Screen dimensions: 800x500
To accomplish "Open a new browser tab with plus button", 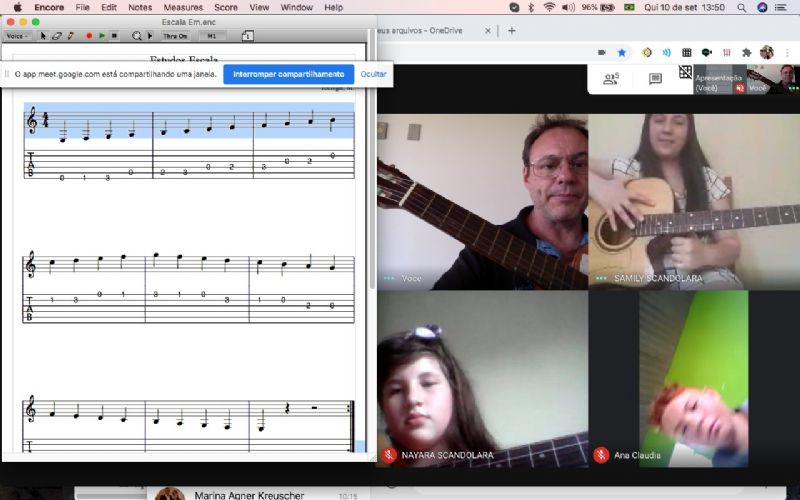I will [x=512, y=31].
